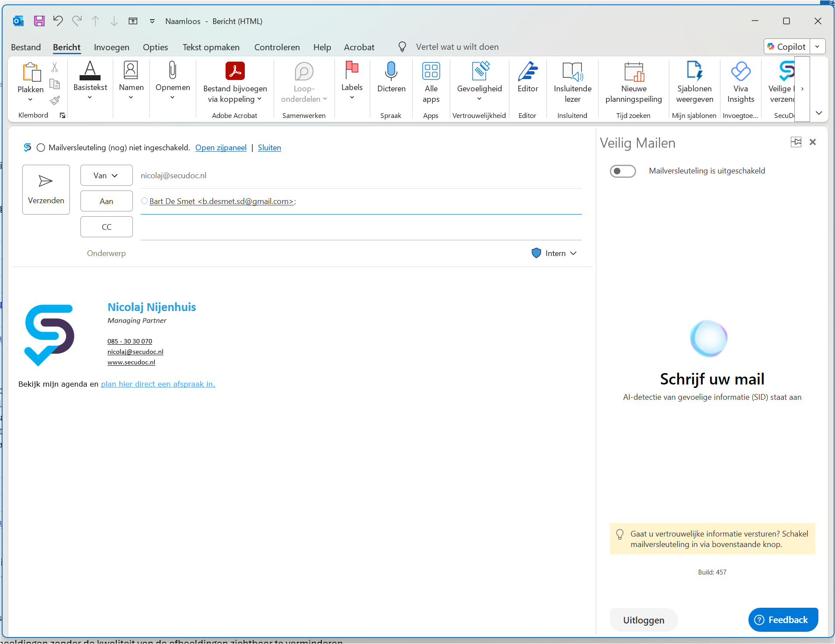Screen dimensions: 835x644
Task: Open the Intern classification dropdown
Action: (x=554, y=253)
